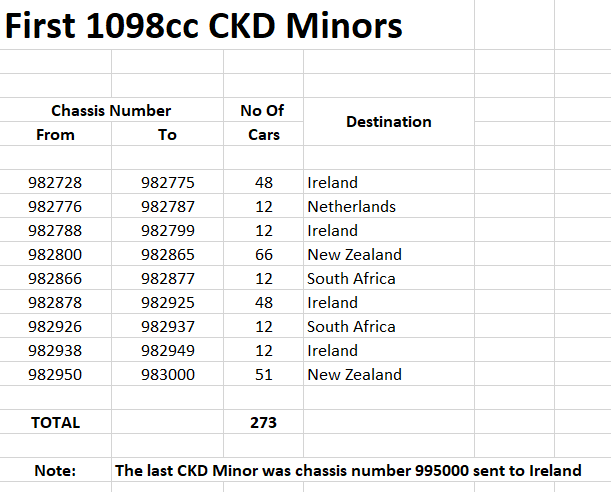Screen dimensions: 611x492
Task: Select the 'Note:' label cell
Action: tap(55, 470)
